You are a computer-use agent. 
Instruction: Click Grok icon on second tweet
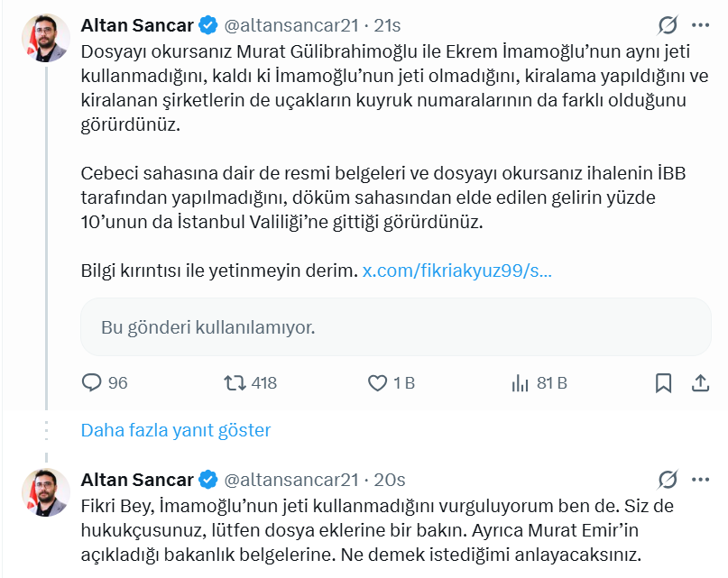(668, 479)
